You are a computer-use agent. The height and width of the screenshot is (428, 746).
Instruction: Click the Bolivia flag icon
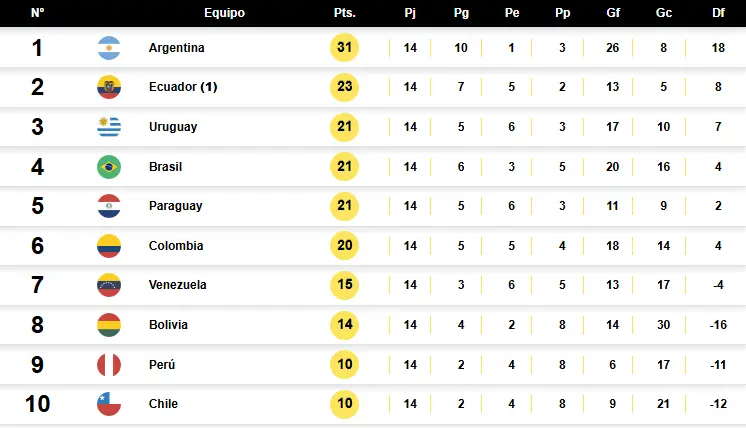pyautogui.click(x=109, y=325)
